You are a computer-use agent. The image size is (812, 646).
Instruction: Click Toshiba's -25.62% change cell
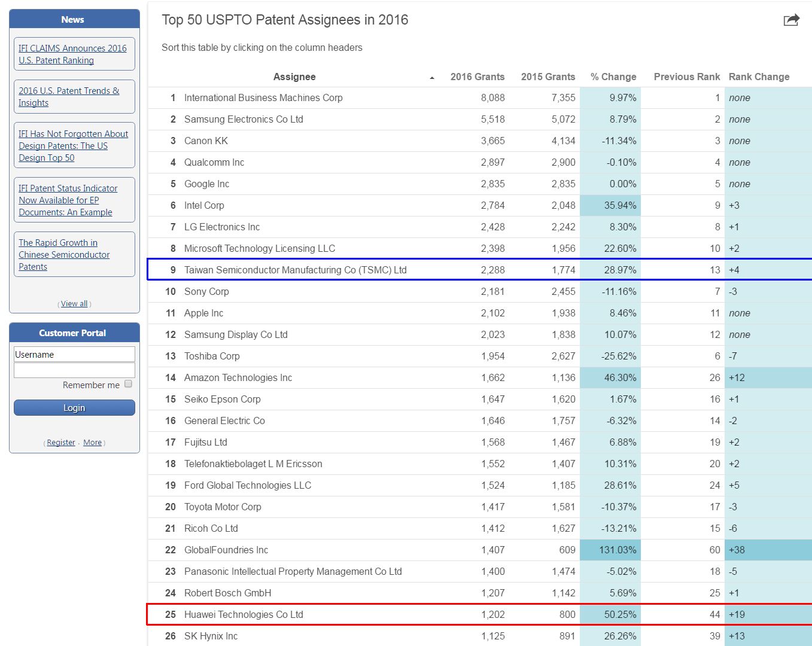(x=610, y=356)
